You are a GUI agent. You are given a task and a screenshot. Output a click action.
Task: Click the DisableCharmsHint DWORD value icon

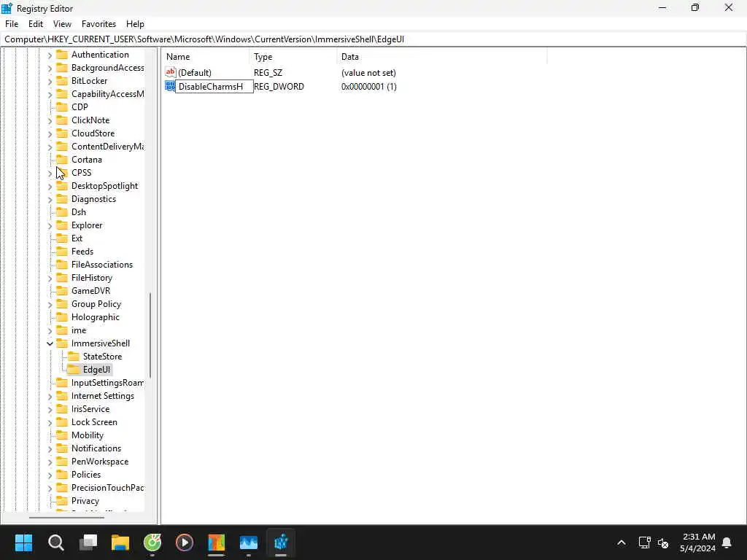pos(170,86)
